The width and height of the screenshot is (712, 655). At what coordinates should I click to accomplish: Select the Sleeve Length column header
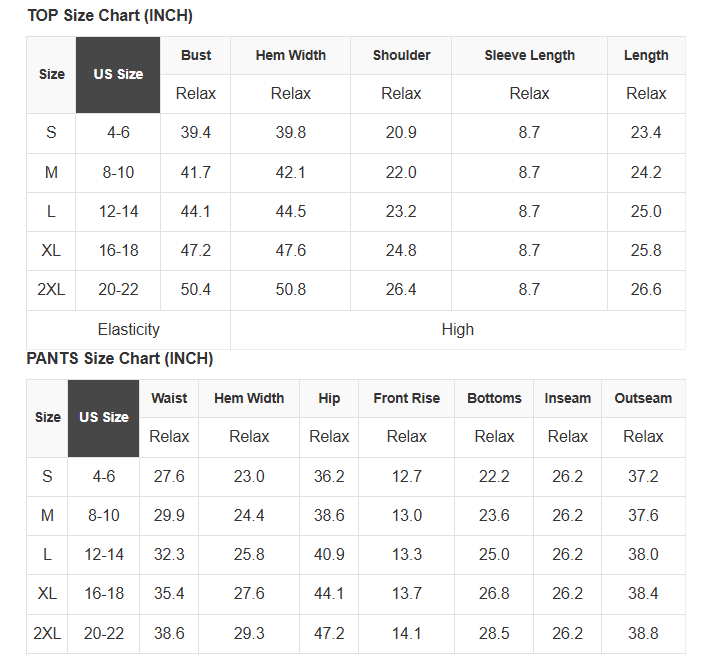(529, 55)
